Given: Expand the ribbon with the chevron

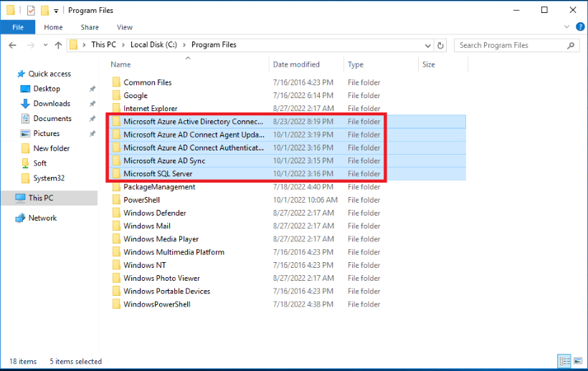Looking at the screenshot, I should tap(566, 27).
